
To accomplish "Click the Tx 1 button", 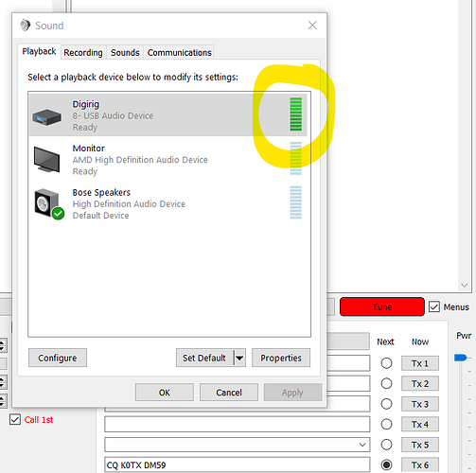I will click(420, 363).
